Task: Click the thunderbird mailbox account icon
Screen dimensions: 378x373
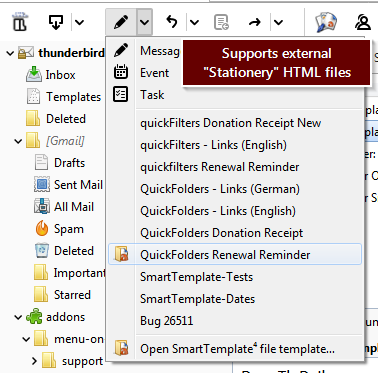Action: [26, 53]
